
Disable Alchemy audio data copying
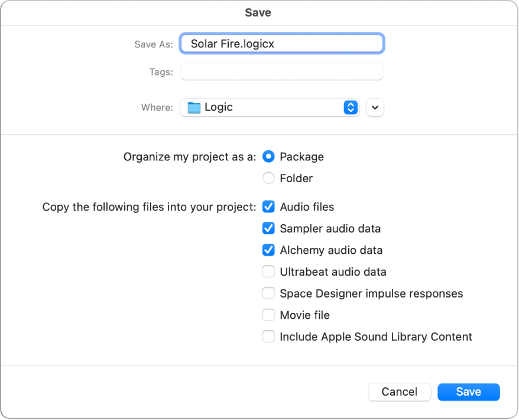pyautogui.click(x=268, y=250)
